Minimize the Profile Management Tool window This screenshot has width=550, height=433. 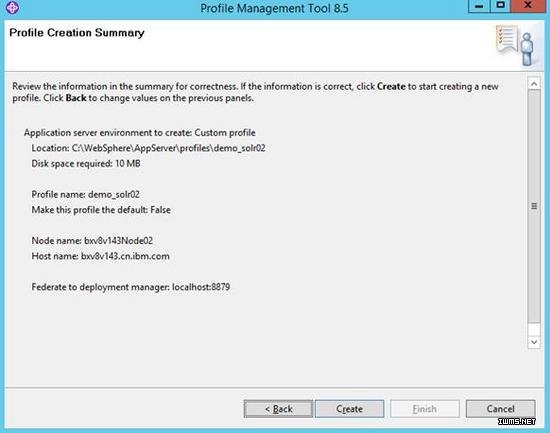pyautogui.click(x=479, y=6)
